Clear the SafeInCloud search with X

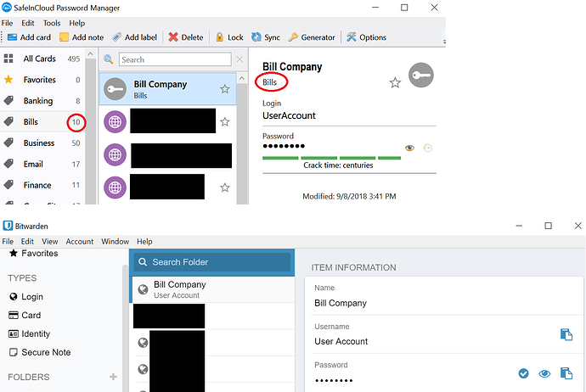click(239, 59)
